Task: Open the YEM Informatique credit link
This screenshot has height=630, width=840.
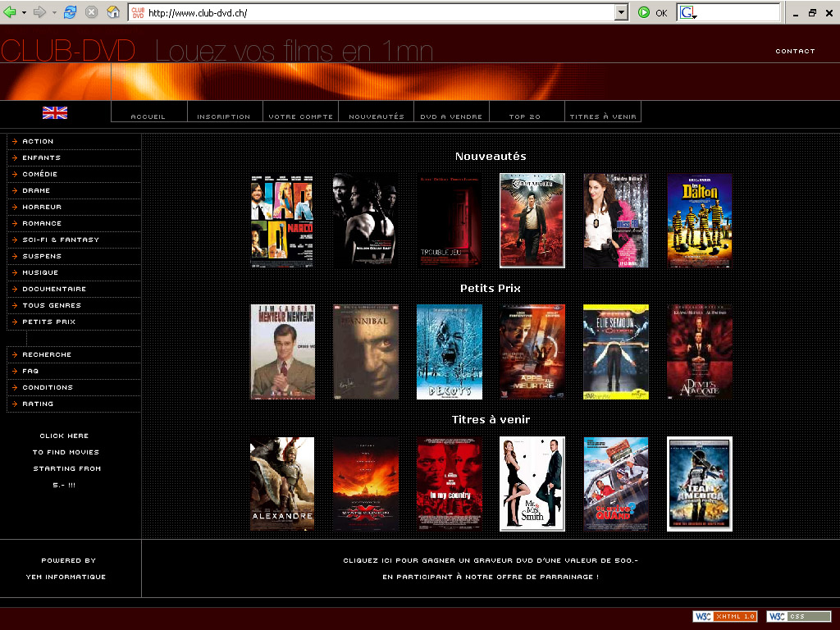Action: pos(66,568)
